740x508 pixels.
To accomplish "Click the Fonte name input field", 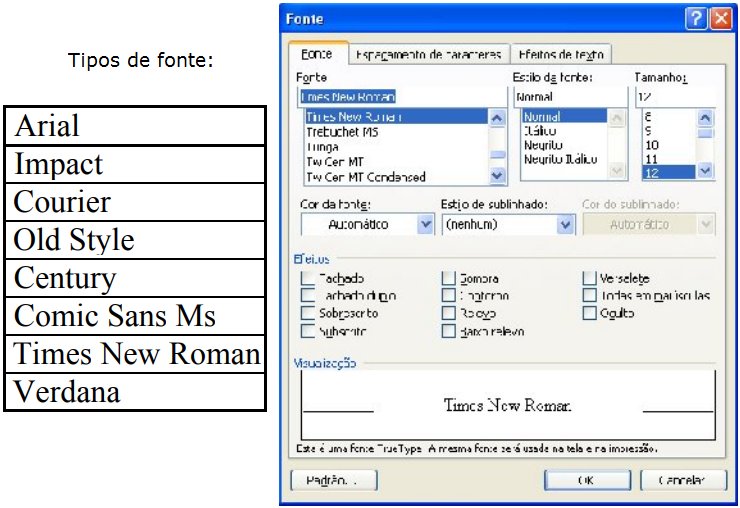I will [402, 97].
